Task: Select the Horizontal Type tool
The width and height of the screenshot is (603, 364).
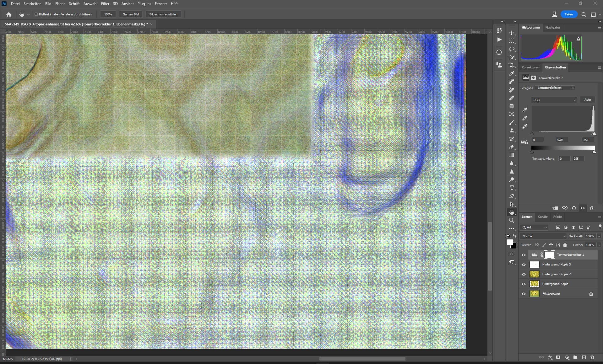Action: pos(512,188)
